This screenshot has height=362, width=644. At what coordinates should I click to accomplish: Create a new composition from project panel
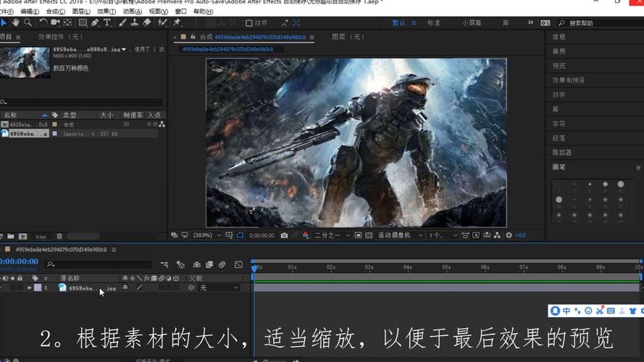tap(22, 237)
